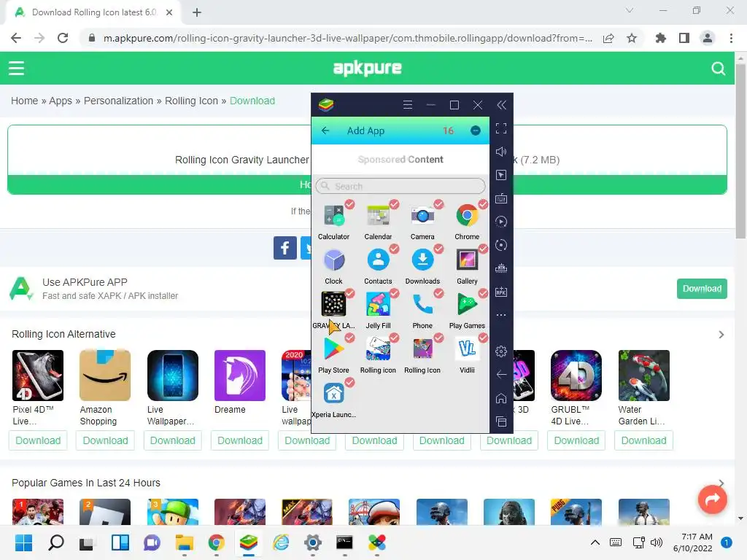This screenshot has width=747, height=560.
Task: Choose the Clock app icon
Action: point(333,260)
